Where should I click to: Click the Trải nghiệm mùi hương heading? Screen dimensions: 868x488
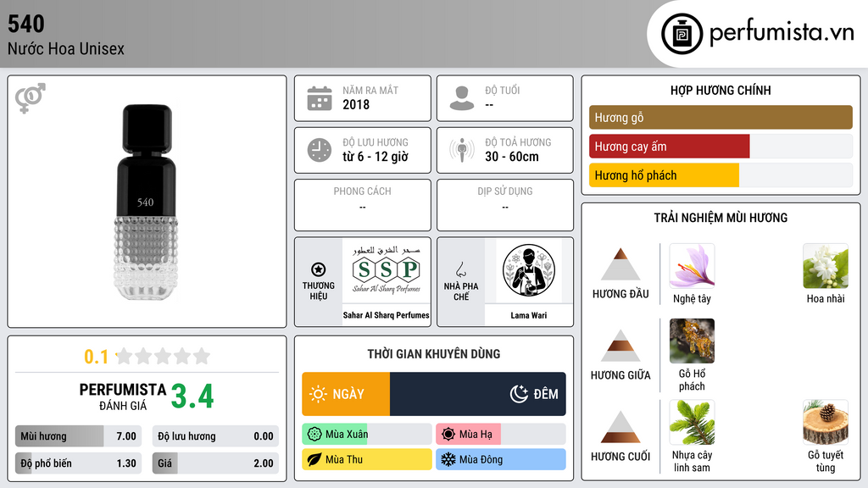[721, 218]
